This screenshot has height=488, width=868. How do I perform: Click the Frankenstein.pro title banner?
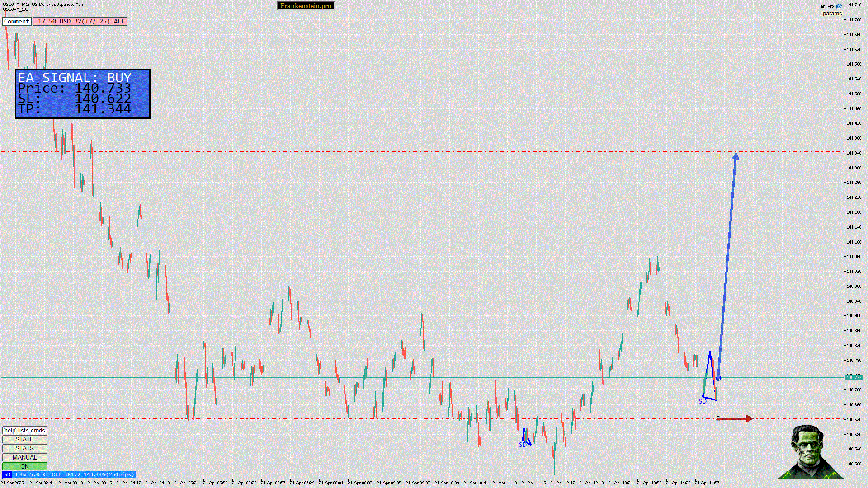pyautogui.click(x=305, y=6)
